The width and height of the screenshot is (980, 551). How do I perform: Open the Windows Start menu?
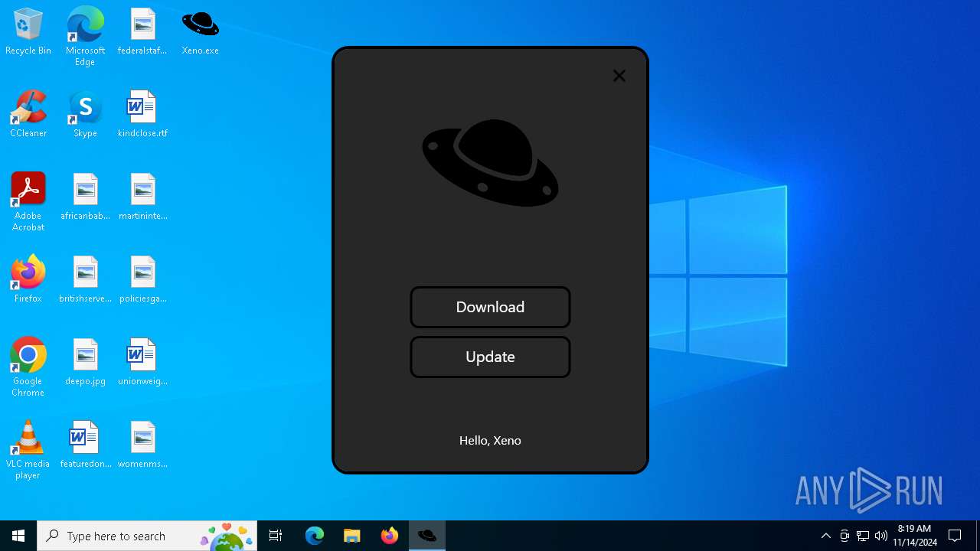(18, 536)
